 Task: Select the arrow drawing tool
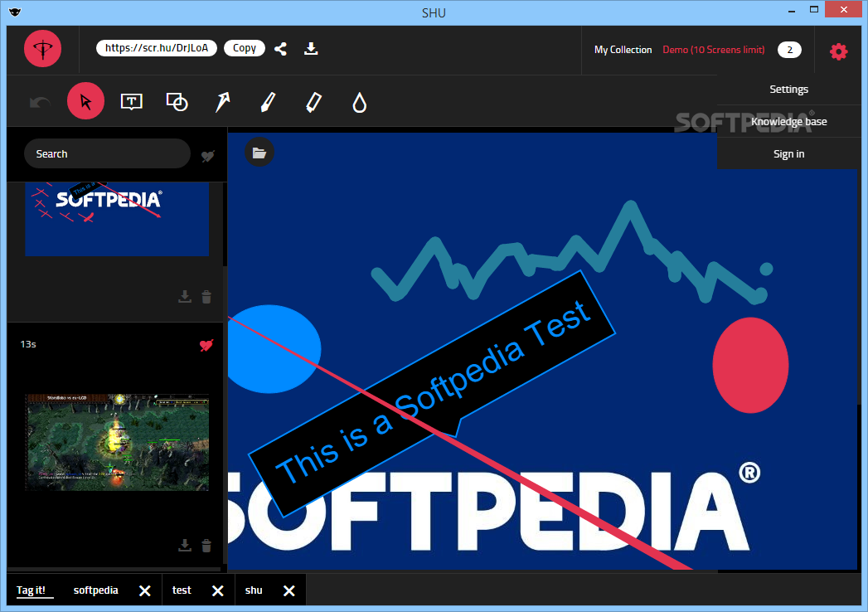[x=222, y=102]
